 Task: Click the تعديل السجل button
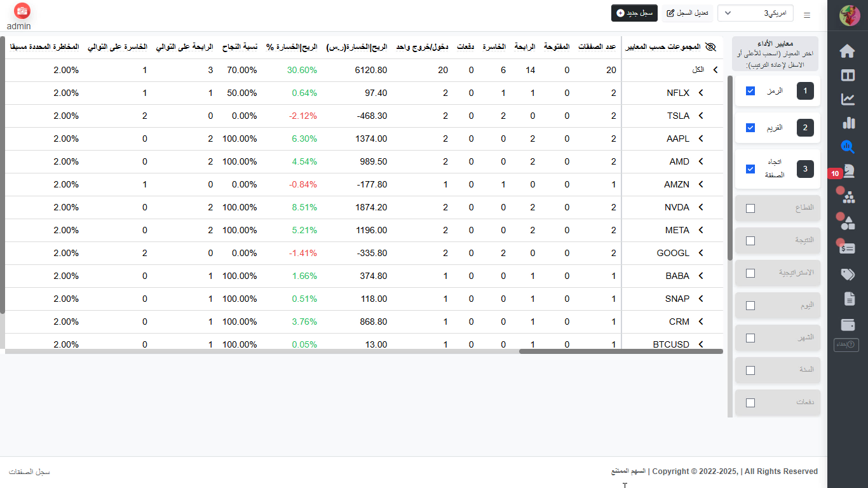point(687,13)
